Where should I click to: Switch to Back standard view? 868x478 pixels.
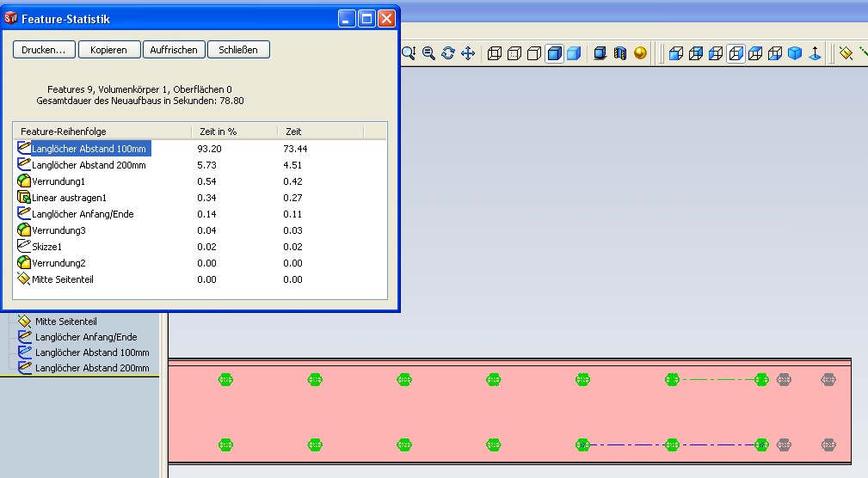696,53
